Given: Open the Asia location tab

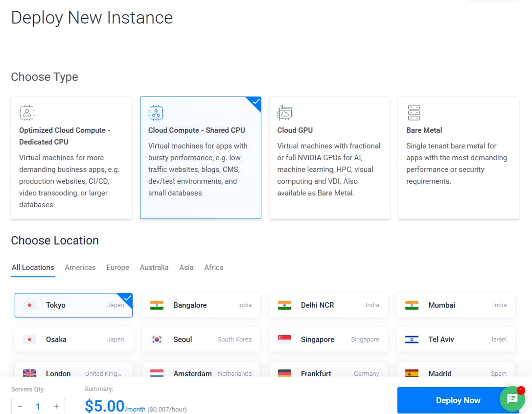Looking at the screenshot, I should [x=186, y=268].
